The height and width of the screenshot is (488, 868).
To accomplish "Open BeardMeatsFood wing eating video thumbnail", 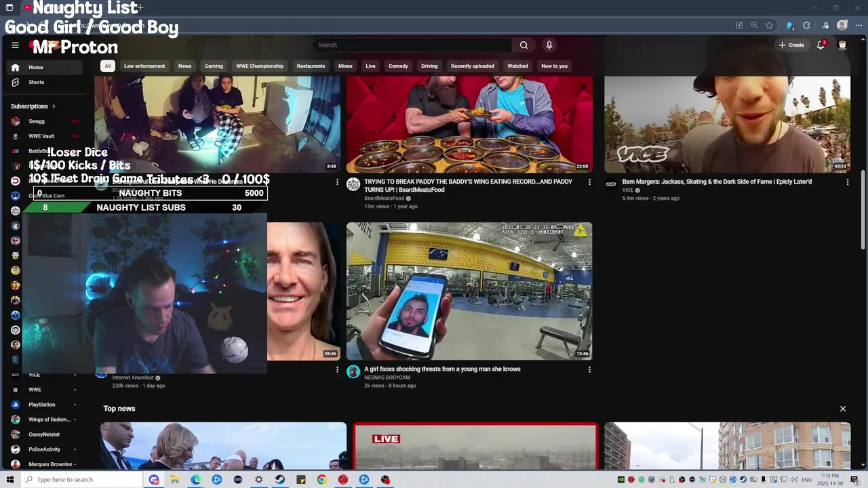I will tap(469, 124).
